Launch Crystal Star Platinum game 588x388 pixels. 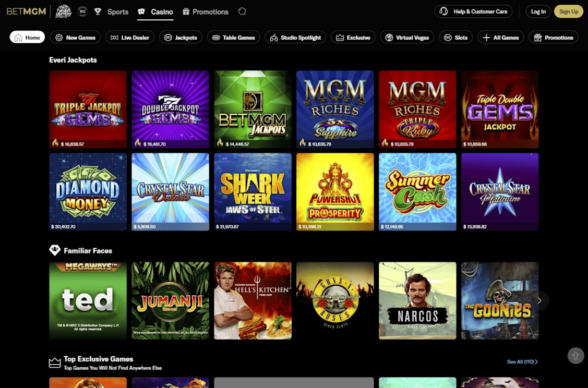[x=500, y=191]
